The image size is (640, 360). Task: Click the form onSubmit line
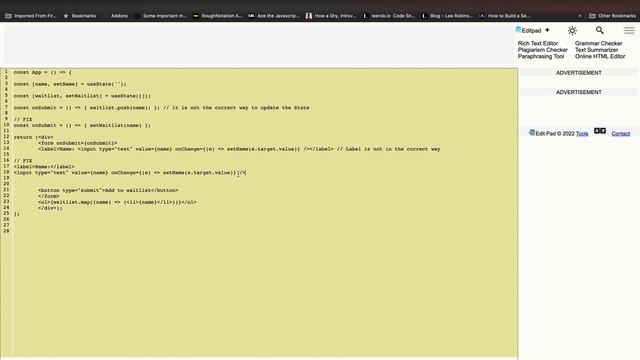click(x=78, y=143)
